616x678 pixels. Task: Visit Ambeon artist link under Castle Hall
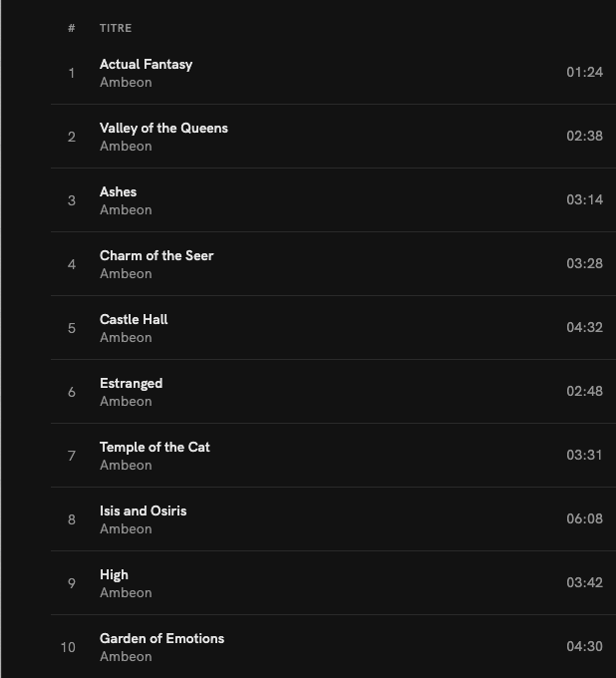[x=126, y=338]
